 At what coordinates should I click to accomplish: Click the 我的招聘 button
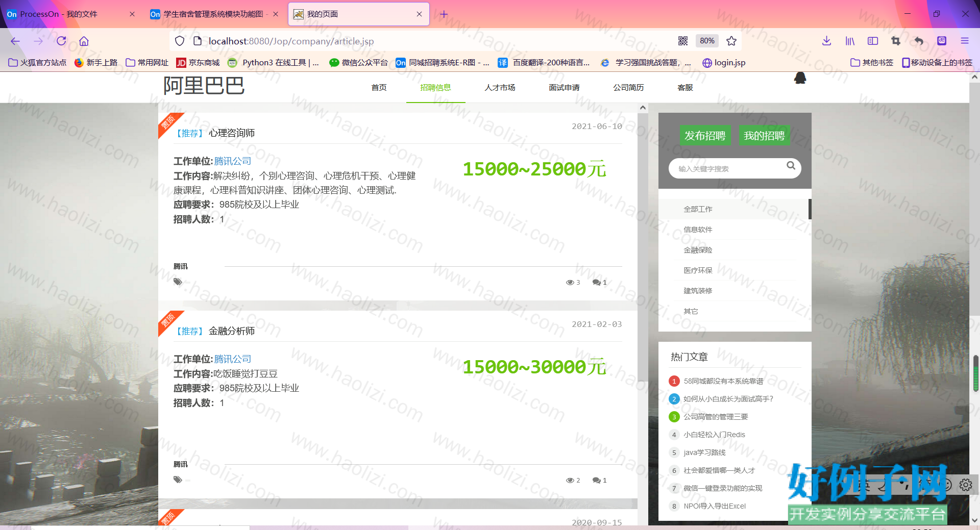764,136
